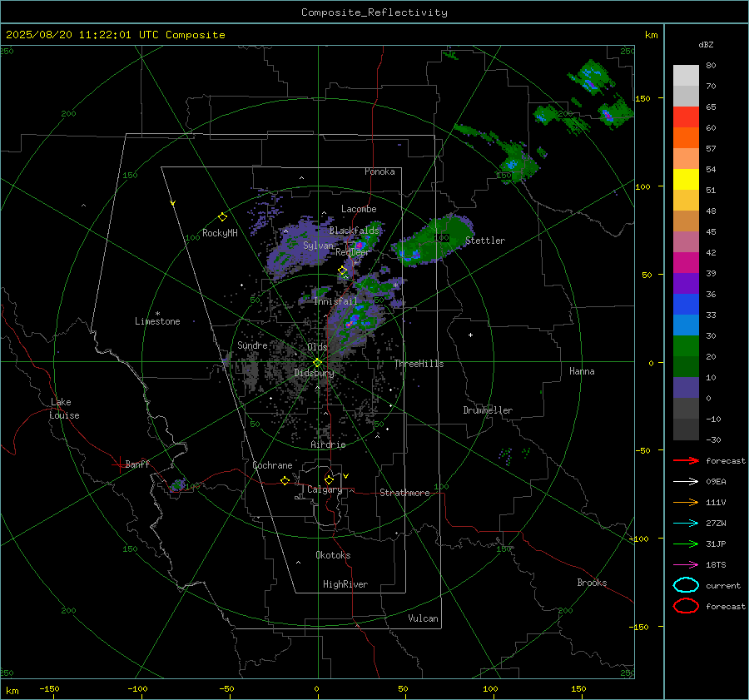Click the 'Drumheller' city label
749x700 pixels.
pos(487,410)
